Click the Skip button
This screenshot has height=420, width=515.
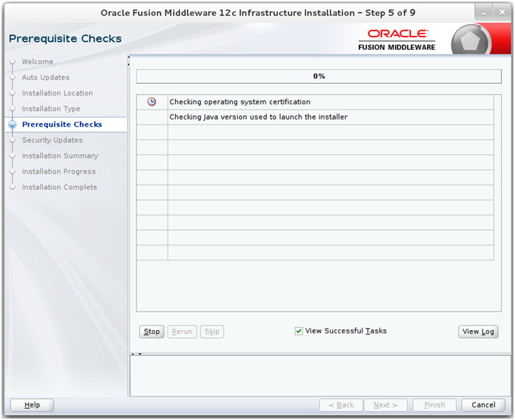click(212, 331)
